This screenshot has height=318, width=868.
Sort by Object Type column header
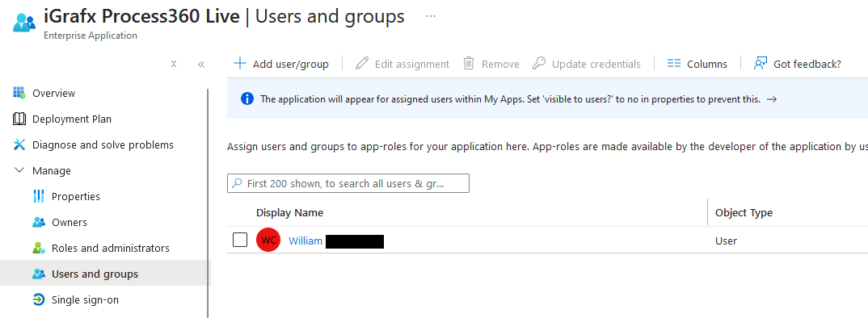[x=744, y=212]
